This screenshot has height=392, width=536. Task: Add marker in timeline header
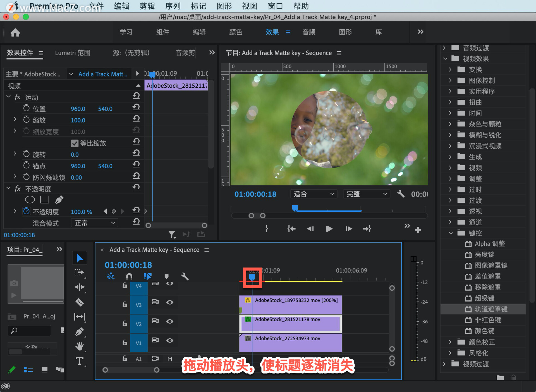[166, 276]
